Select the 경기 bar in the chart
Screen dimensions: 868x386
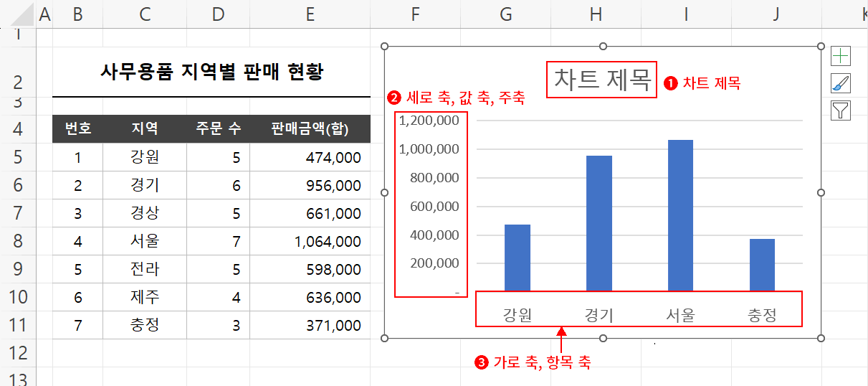(599, 223)
